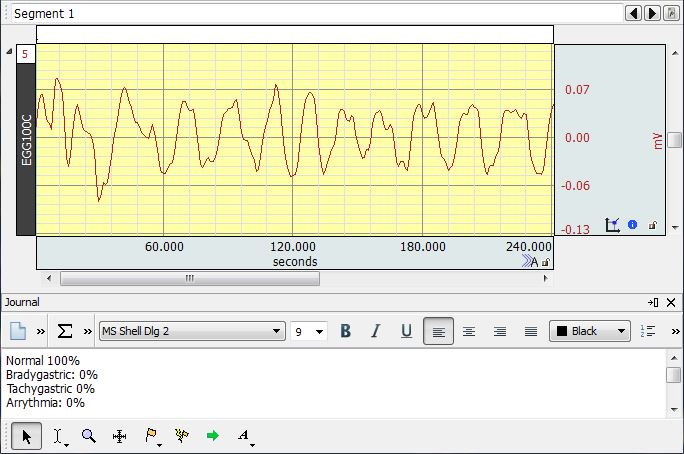
Task: Open channel information blue icon
Action: [632, 225]
